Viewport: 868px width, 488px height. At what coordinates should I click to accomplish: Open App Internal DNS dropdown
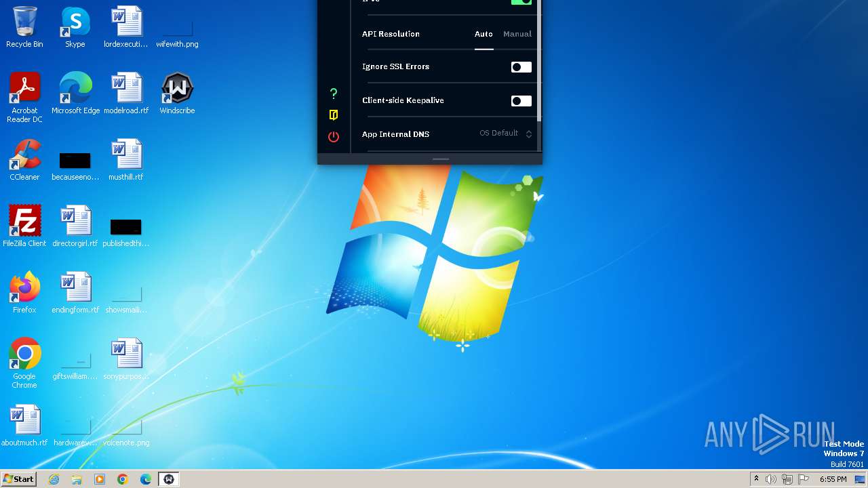click(506, 134)
